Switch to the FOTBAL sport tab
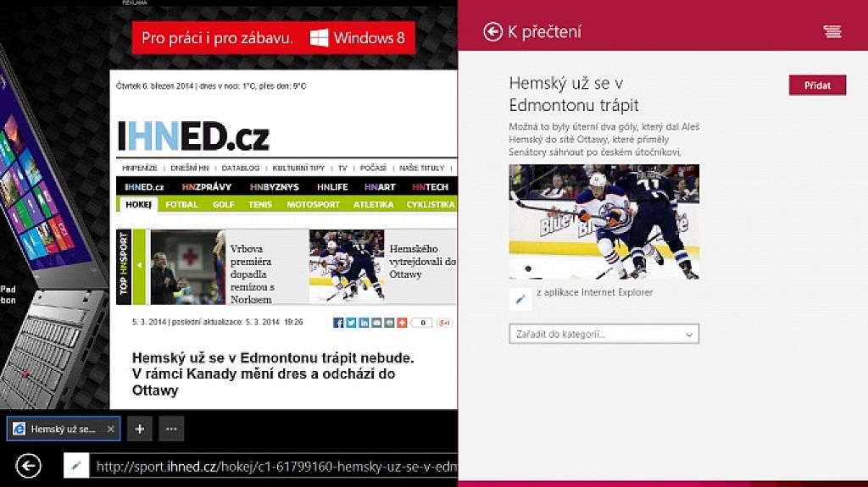 click(181, 205)
